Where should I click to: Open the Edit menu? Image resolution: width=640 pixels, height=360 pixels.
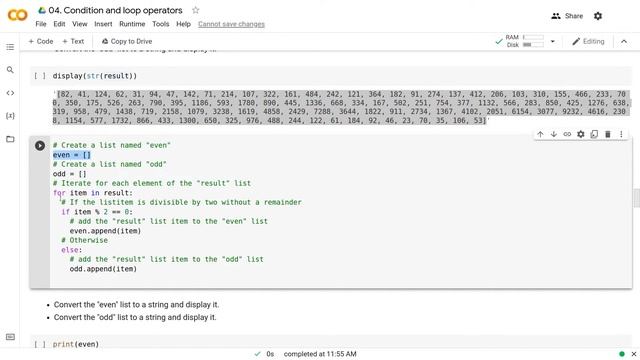point(59,24)
